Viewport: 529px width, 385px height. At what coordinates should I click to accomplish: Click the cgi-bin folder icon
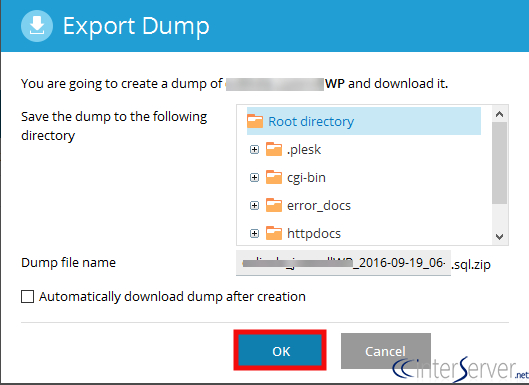[x=274, y=177]
